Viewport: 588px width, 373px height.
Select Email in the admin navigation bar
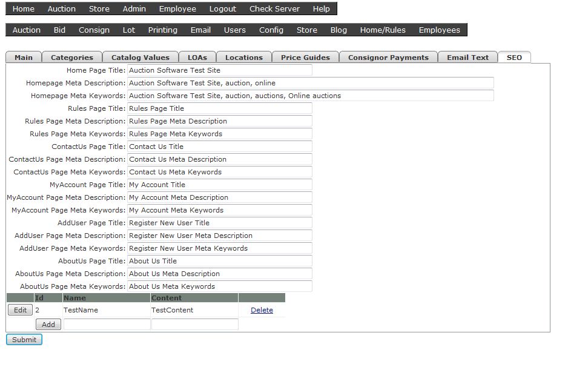tap(200, 30)
